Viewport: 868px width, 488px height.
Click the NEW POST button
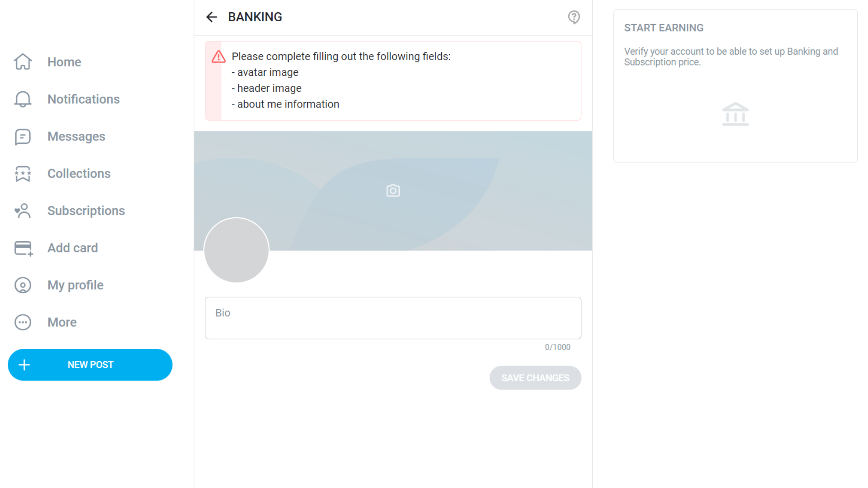90,365
